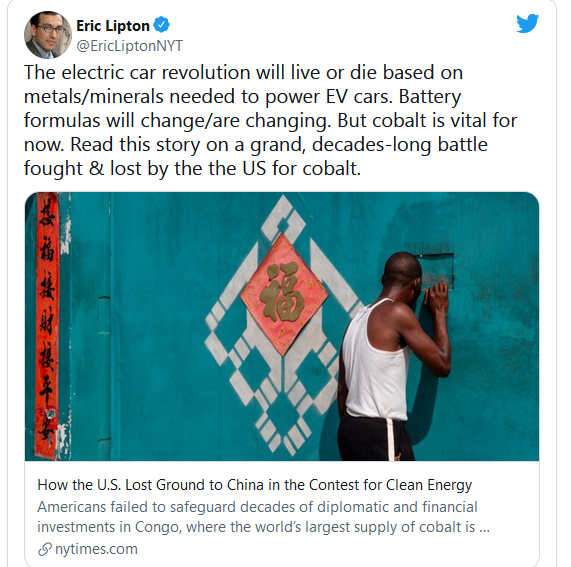Click the description starting 'Americans failed to safeguard'

(263, 517)
